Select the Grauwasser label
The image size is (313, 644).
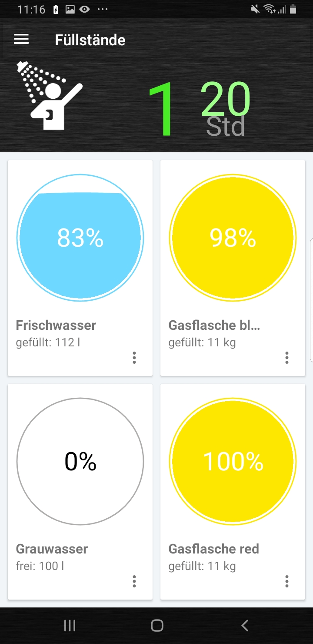(52, 549)
